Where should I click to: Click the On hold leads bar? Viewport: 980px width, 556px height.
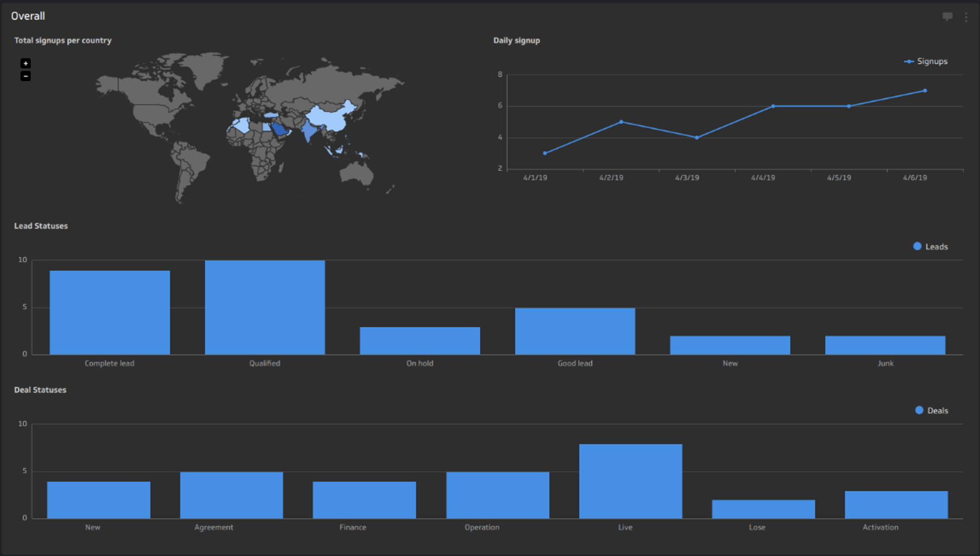(420, 340)
